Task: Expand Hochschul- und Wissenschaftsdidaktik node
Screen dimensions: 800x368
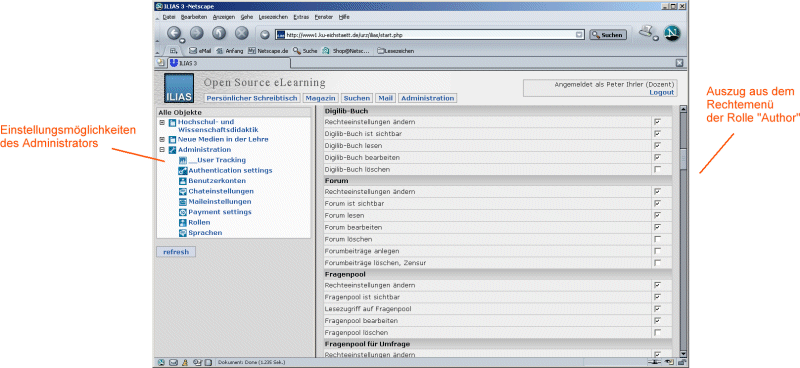Action: (162, 122)
